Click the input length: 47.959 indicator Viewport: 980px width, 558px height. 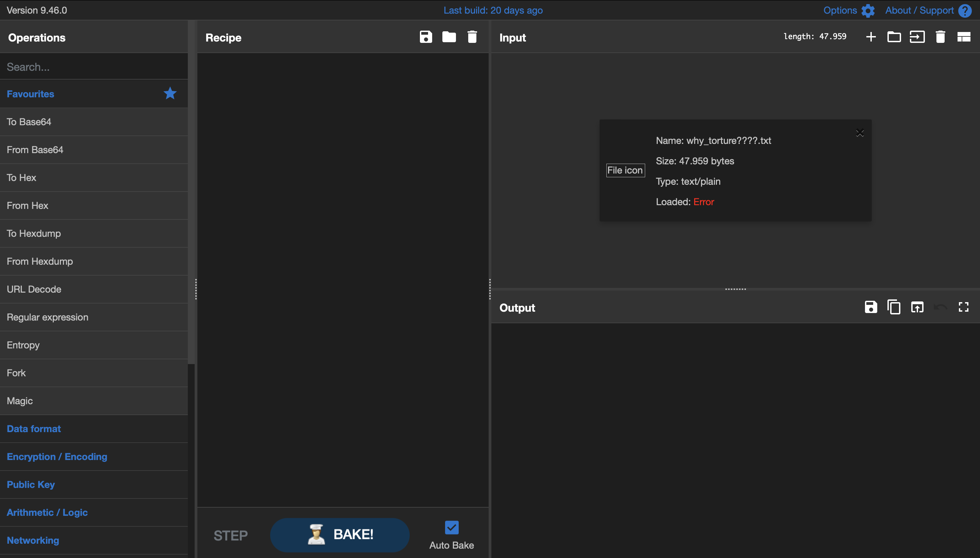click(815, 36)
